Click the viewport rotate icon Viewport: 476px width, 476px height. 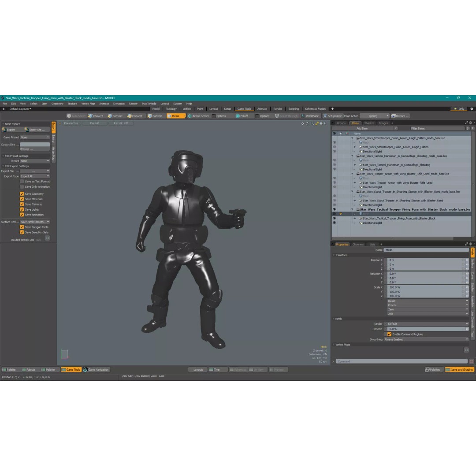point(307,123)
